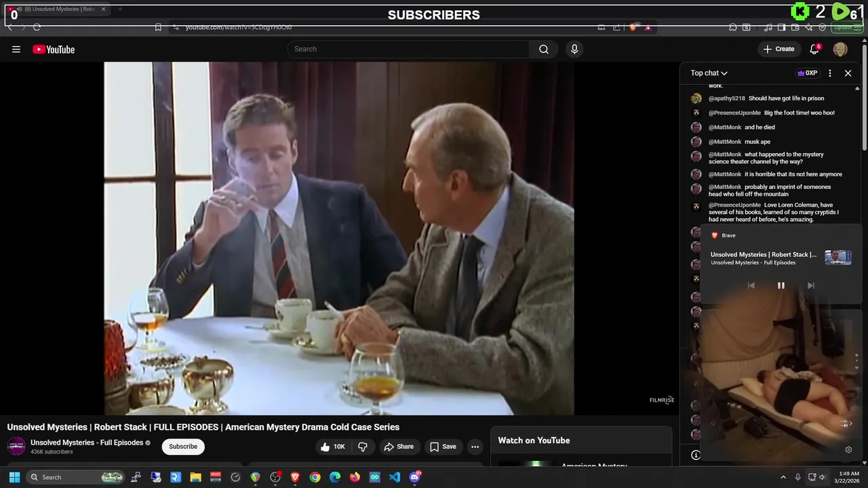This screenshot has width=868, height=488.
Task: Reload the page in the browser toolbar
Action: [x=37, y=27]
